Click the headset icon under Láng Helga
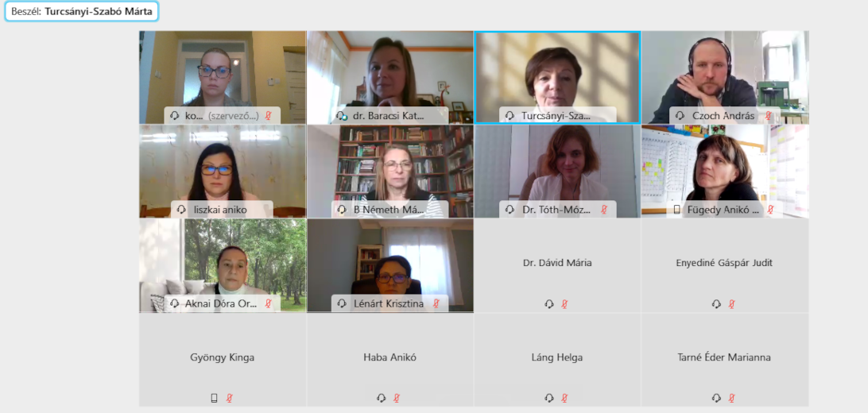Viewport: 868px width, 413px height. 549,398
